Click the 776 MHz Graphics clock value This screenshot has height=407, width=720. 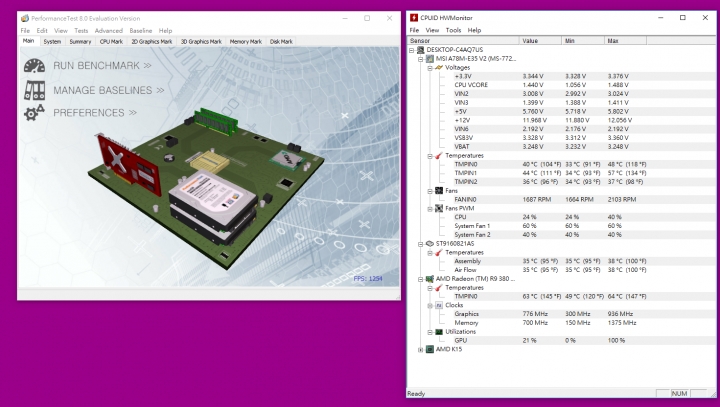[x=535, y=314]
